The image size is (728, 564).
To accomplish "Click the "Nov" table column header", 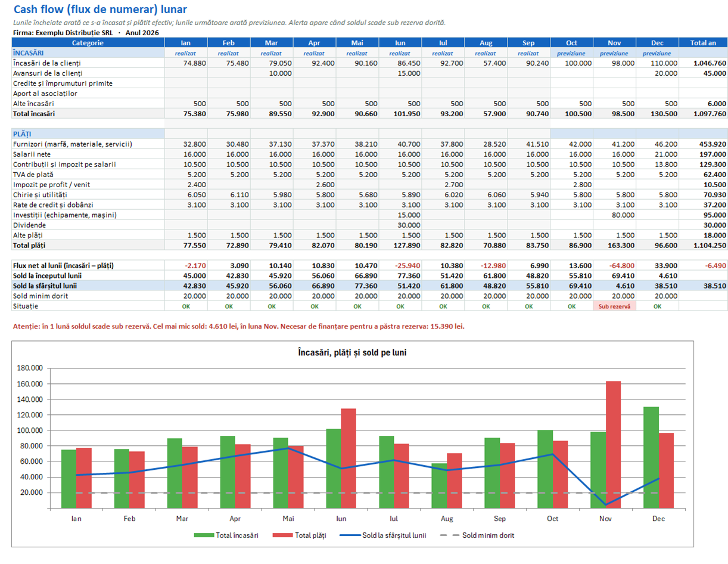I will coord(614,42).
